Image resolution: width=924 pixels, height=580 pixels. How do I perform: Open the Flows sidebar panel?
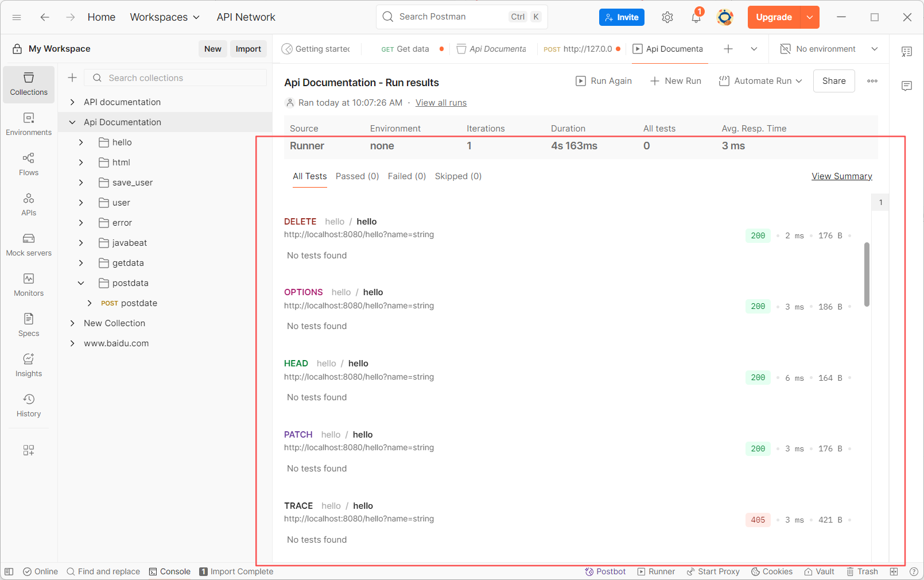29,165
